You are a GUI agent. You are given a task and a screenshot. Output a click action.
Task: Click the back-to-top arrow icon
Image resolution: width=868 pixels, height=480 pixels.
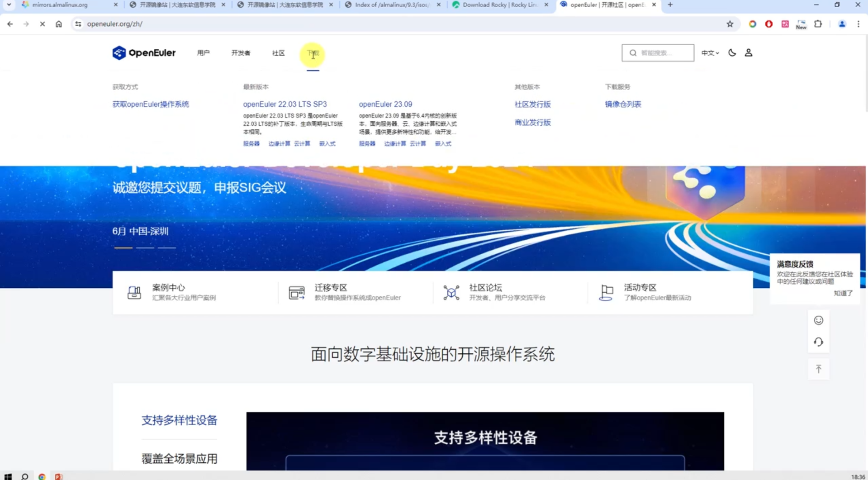point(819,369)
